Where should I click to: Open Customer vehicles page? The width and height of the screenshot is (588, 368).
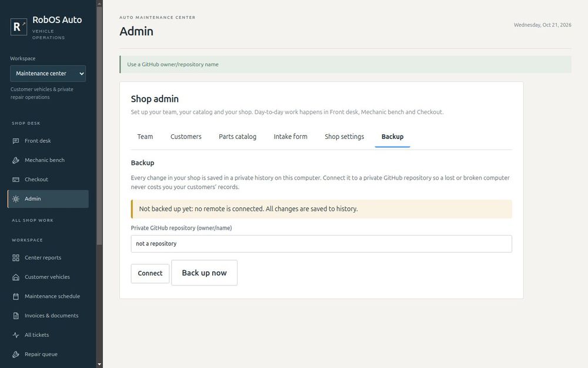pyautogui.click(x=48, y=277)
